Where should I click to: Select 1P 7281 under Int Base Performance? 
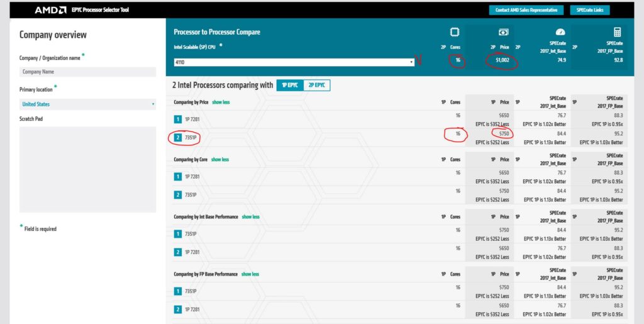point(192,252)
